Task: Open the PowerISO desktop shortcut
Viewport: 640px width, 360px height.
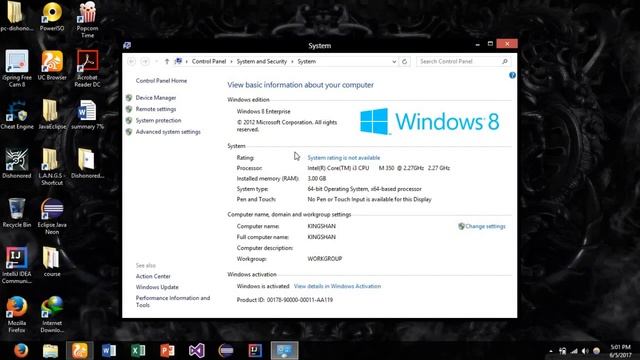Action: 52,16
